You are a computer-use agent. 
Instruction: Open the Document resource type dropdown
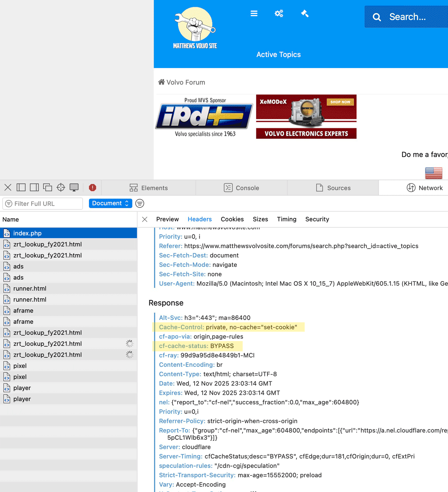click(110, 203)
